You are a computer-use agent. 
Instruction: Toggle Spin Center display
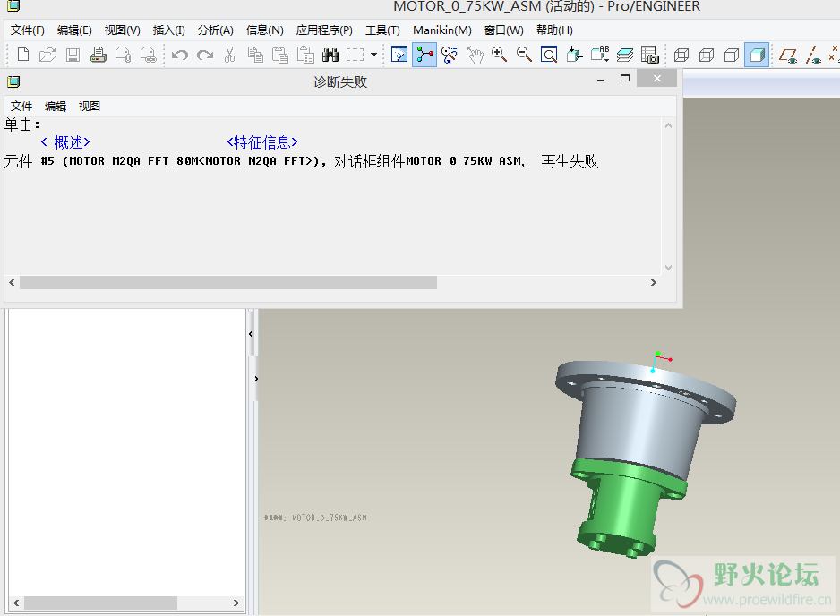click(424, 55)
